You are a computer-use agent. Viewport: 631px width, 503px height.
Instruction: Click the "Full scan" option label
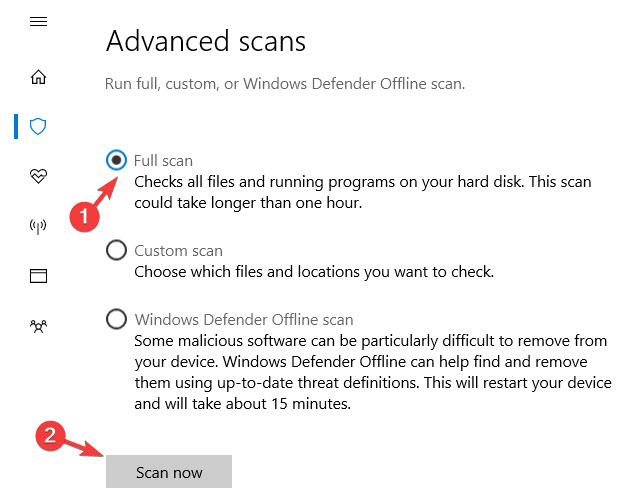[163, 160]
